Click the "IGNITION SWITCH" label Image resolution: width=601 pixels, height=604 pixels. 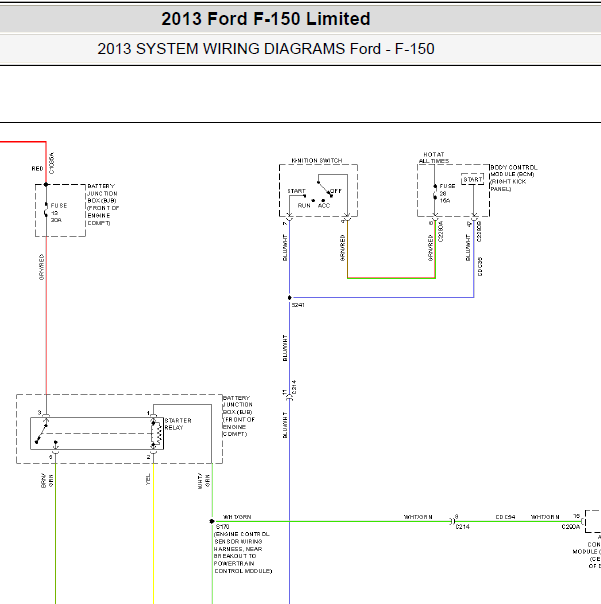[x=317, y=160]
